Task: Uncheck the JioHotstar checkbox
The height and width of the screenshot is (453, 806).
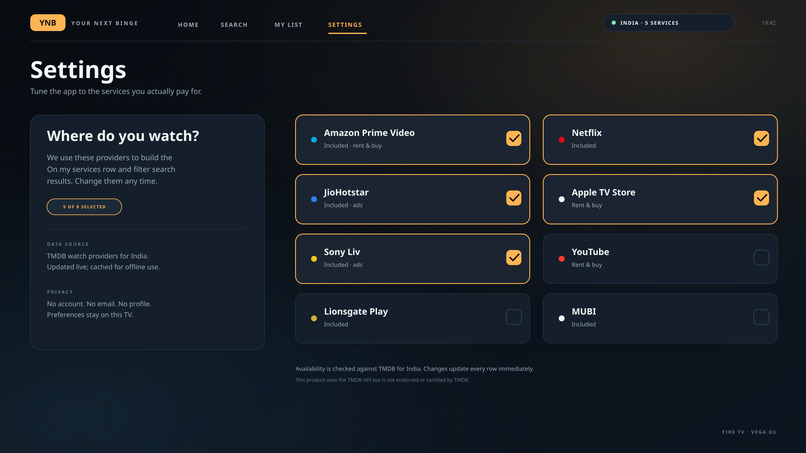Action: tap(514, 198)
